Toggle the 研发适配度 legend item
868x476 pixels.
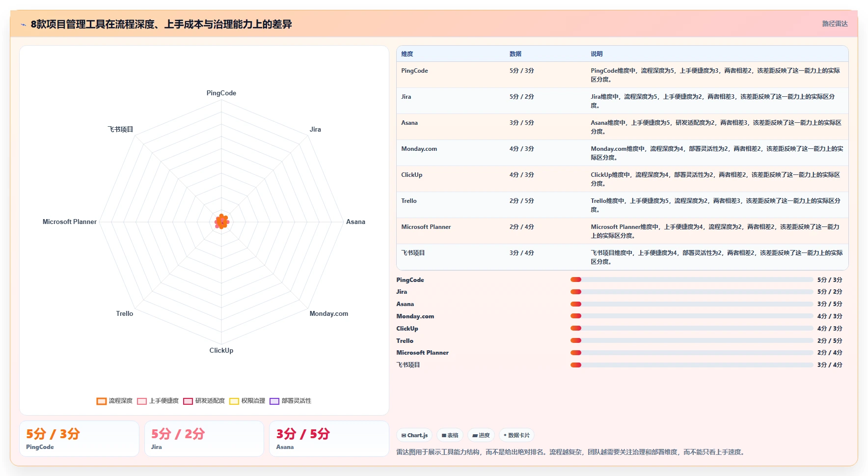point(204,401)
